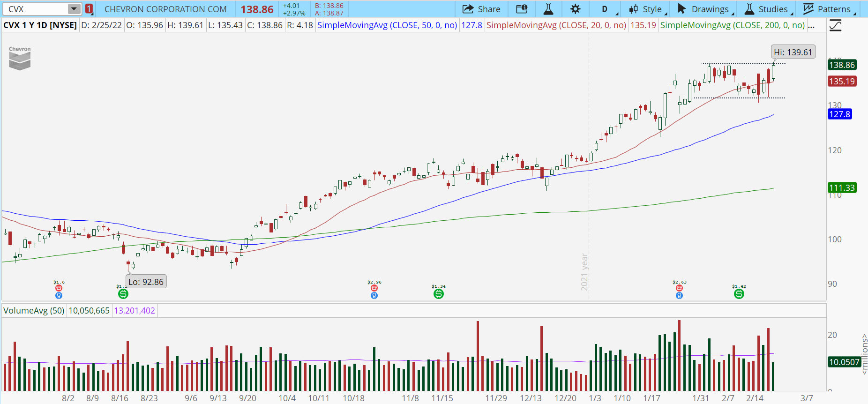Click the "10/4" date on the time axis
The width and height of the screenshot is (868, 404).
pos(287,398)
